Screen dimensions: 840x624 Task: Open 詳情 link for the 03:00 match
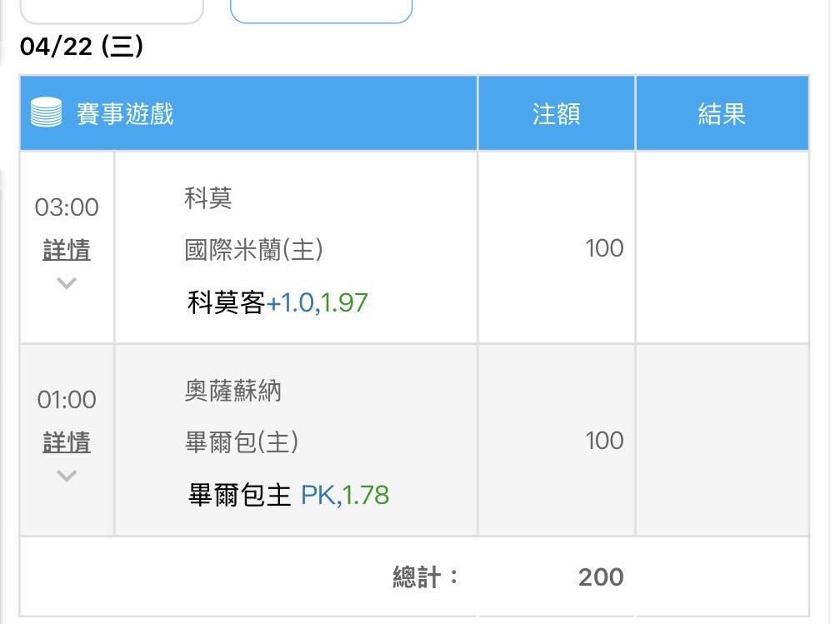(67, 250)
